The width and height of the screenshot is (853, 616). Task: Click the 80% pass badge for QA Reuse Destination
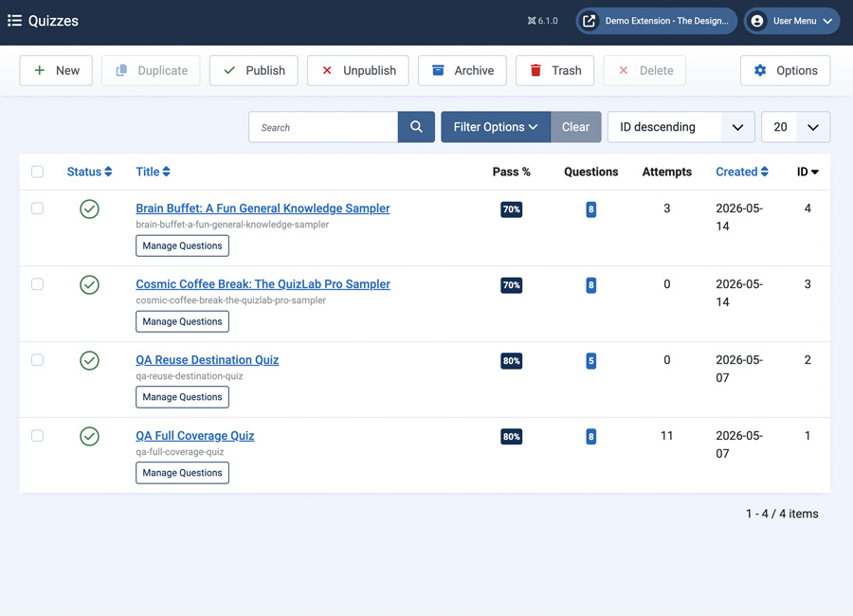point(512,360)
